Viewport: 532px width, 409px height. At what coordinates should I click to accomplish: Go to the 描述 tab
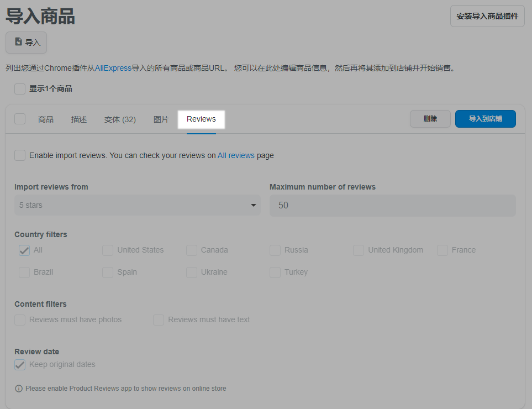[x=79, y=119]
